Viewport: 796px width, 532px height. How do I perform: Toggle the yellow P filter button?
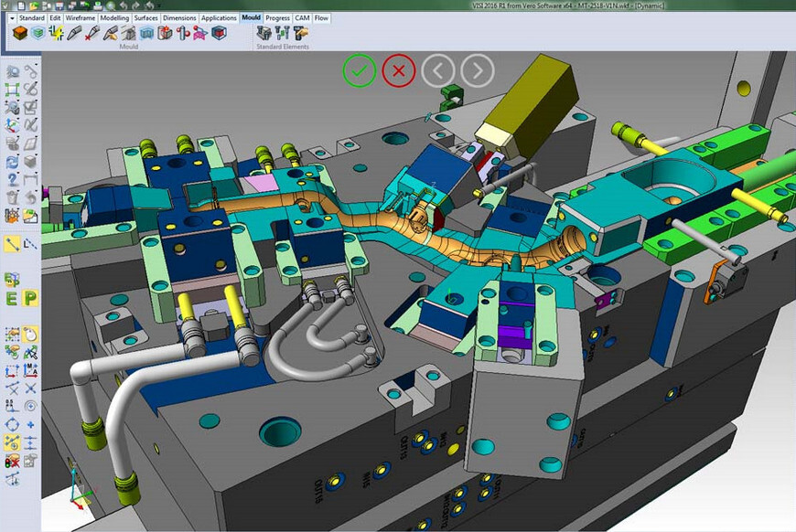(x=30, y=298)
